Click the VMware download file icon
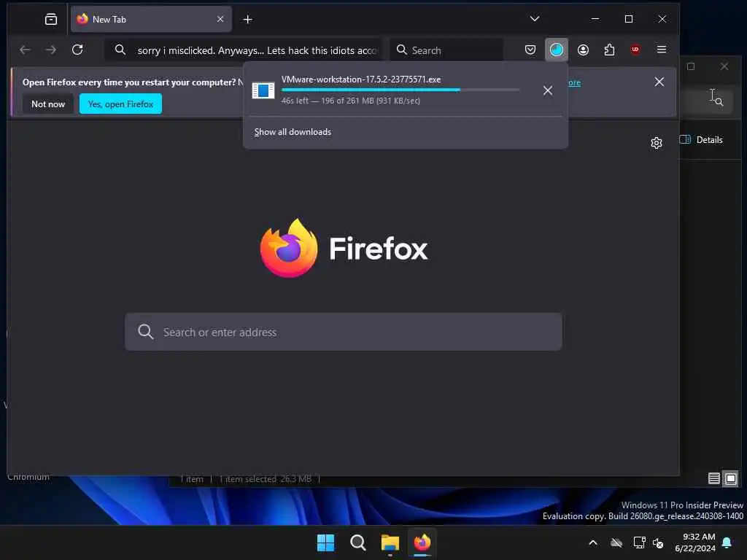Screen dimensions: 747x560 click(x=263, y=90)
